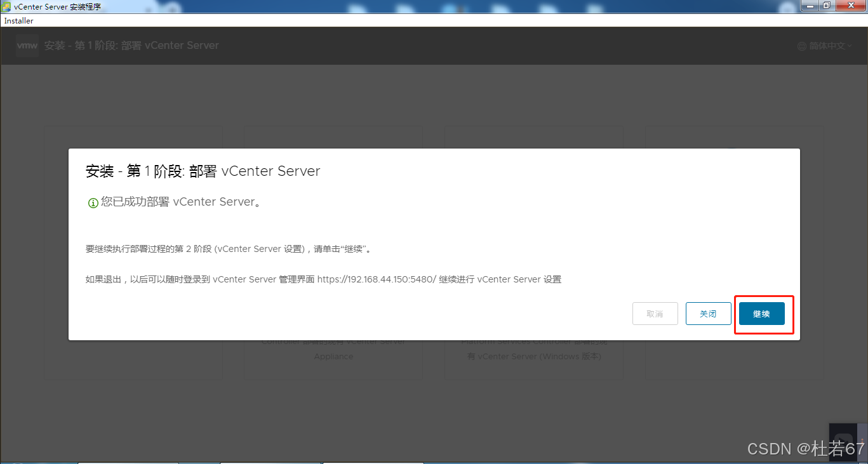Click the dialog title 安装 - 第 1 阶段
The height and width of the screenshot is (464, 868).
point(203,171)
